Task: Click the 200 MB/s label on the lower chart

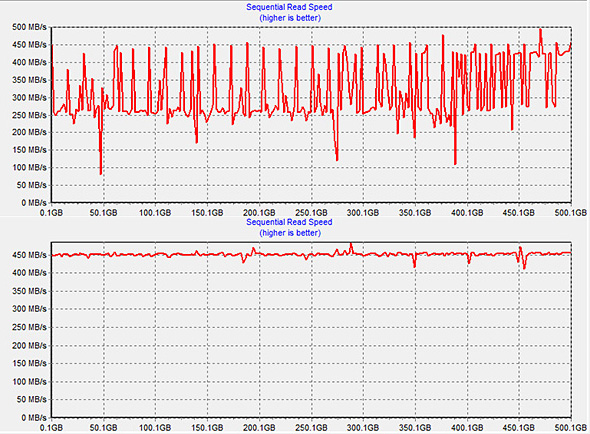Action: click(29, 346)
